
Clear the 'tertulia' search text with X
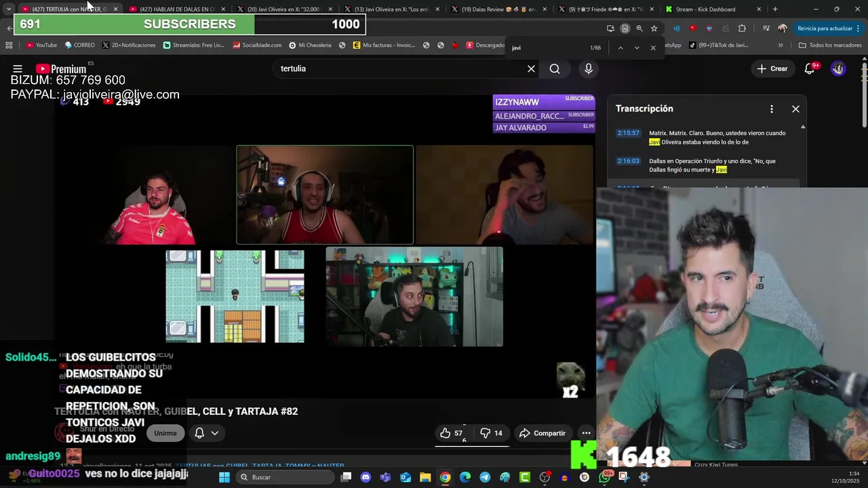(531, 68)
